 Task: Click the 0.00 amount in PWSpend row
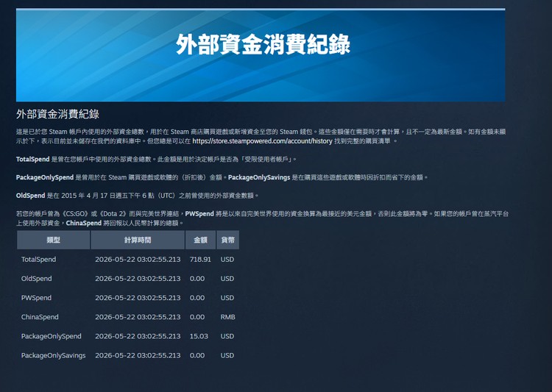click(x=197, y=298)
